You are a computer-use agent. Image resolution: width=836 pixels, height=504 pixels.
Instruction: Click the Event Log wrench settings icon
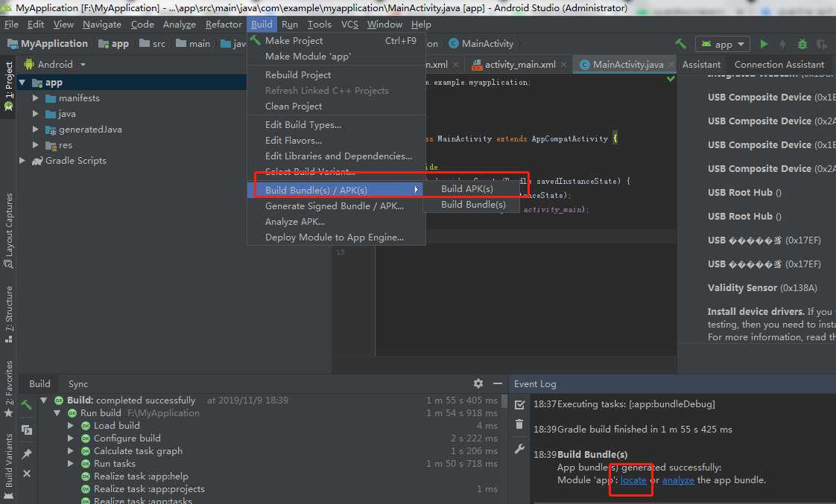coord(519,449)
